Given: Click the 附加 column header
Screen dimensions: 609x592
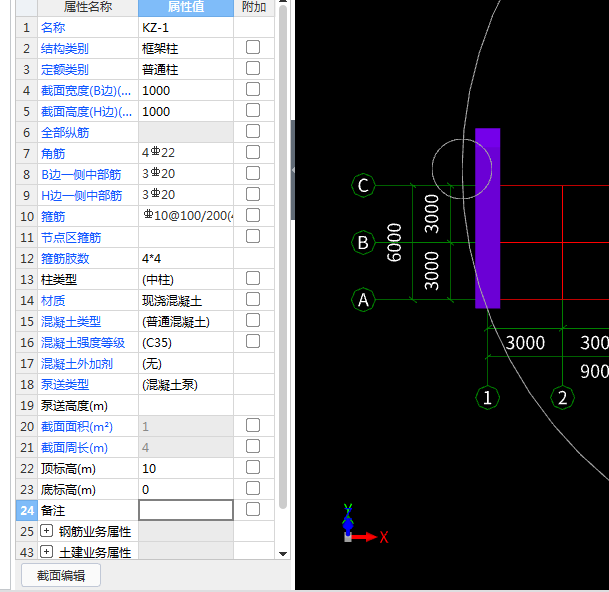Looking at the screenshot, I should 254,7.
